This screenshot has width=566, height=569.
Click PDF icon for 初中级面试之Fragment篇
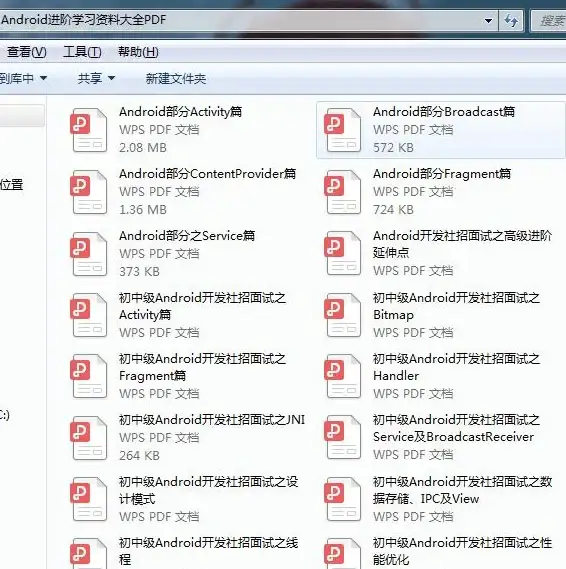click(89, 376)
